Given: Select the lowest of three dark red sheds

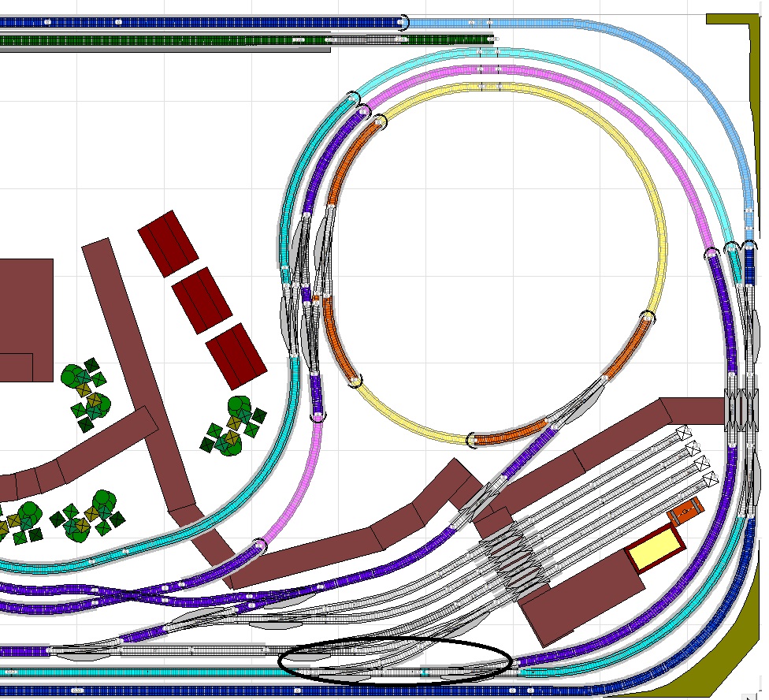Looking at the screenshot, I should pyautogui.click(x=237, y=354).
